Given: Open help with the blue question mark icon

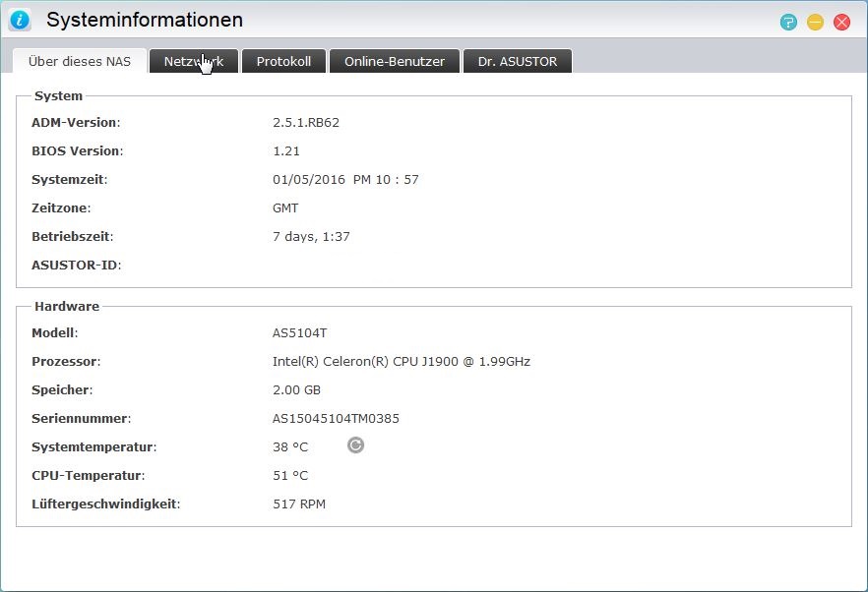Looking at the screenshot, I should [788, 22].
